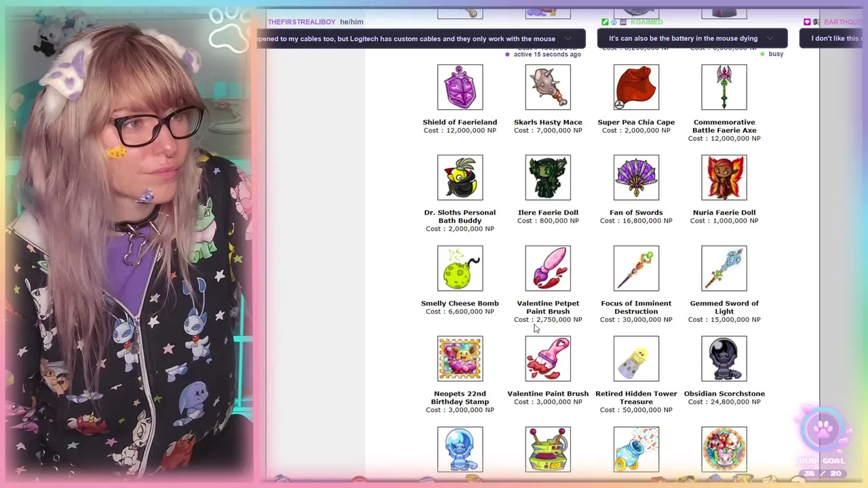Viewport: 868px width, 488px height.
Task: Click the Obsidian Scorchstone name text
Action: coord(724,393)
